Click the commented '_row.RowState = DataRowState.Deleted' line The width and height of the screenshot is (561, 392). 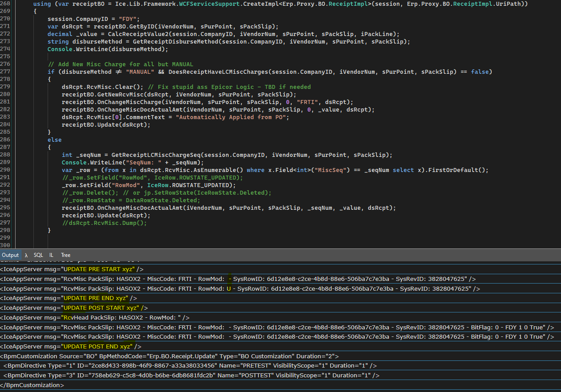click(x=131, y=200)
